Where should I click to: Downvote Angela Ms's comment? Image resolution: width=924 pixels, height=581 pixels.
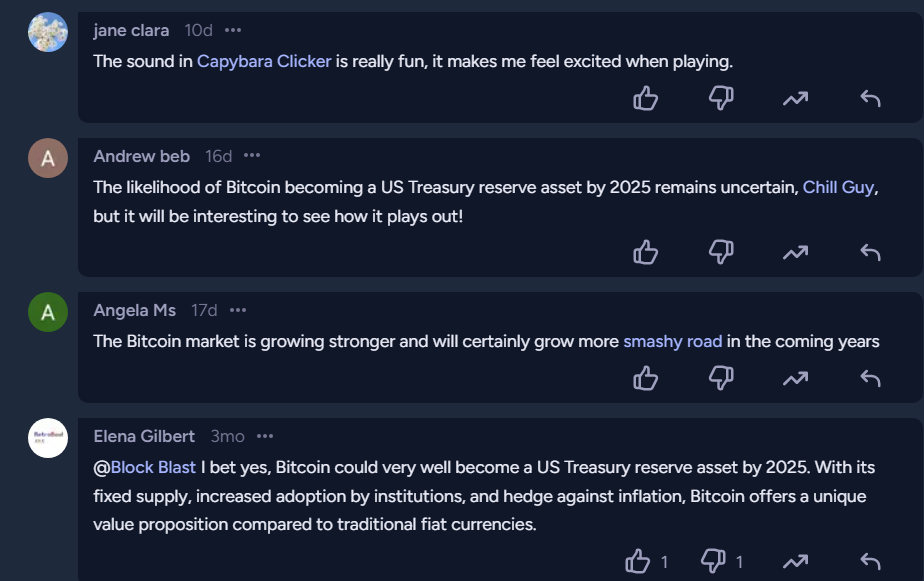[x=721, y=378]
